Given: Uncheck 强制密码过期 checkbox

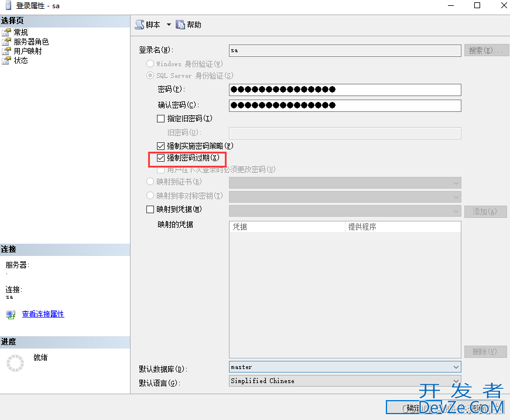Looking at the screenshot, I should click(x=160, y=158).
